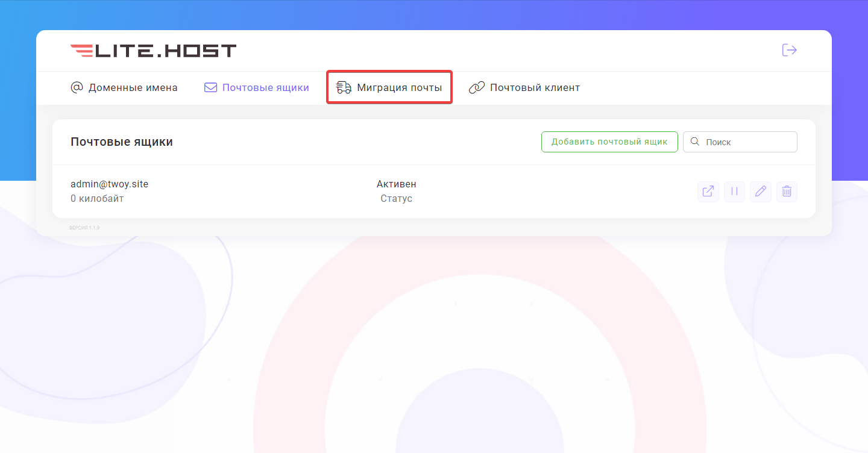Click the Версия 1.1.9 label

point(84,228)
